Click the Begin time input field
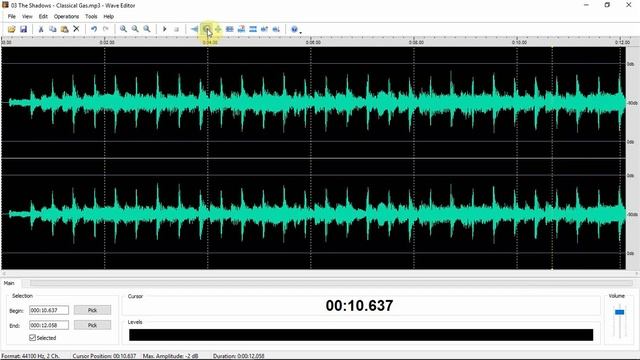The height and width of the screenshot is (360, 640). (x=49, y=310)
